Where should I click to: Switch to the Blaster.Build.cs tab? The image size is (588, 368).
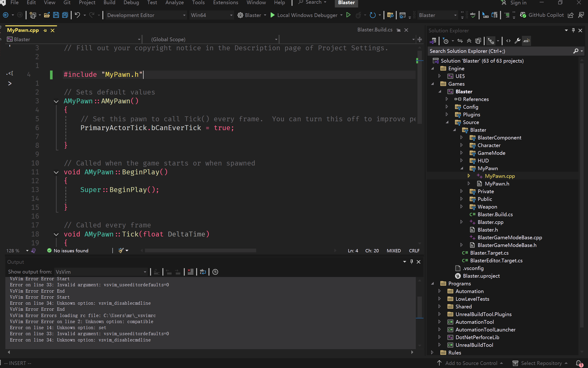[375, 30]
